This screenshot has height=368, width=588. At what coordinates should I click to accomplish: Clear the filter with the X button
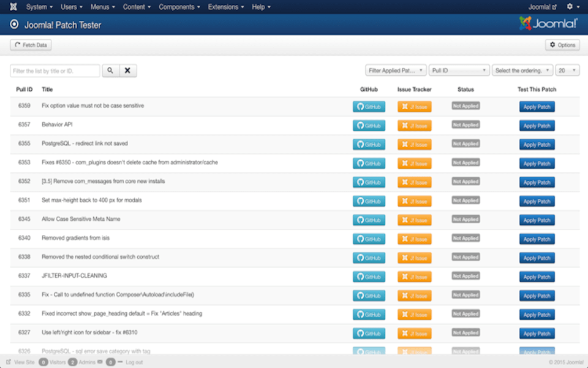[127, 71]
